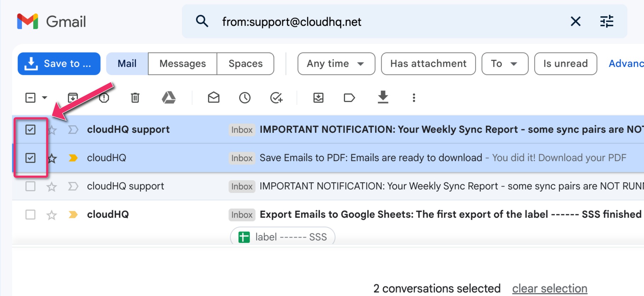
Task: Open the label ------ SSS attachment chip
Action: click(x=283, y=236)
